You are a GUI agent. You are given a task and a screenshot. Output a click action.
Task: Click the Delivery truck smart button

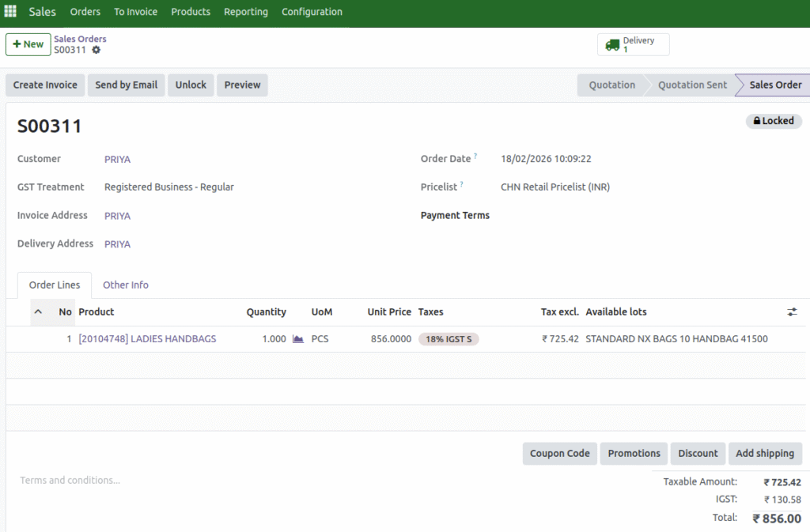click(x=633, y=43)
